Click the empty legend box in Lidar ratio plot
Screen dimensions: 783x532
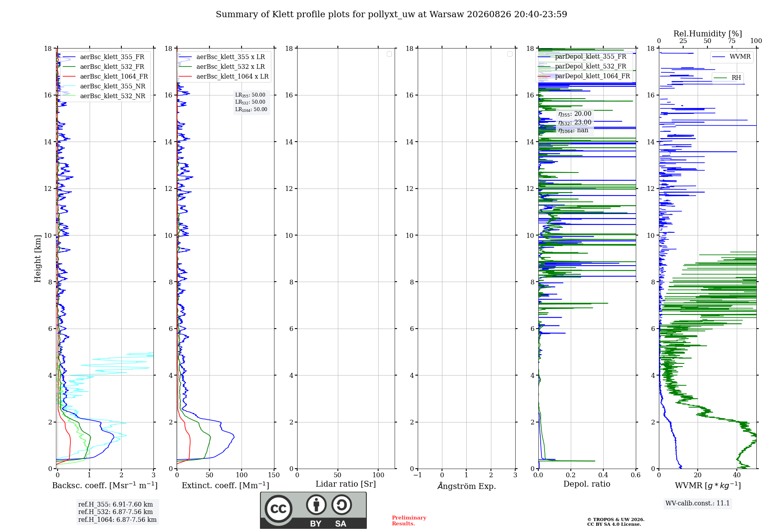pyautogui.click(x=389, y=54)
